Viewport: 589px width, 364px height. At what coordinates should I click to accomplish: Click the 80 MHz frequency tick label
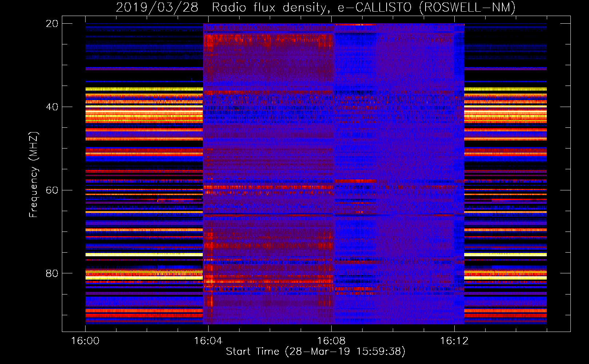(52, 273)
